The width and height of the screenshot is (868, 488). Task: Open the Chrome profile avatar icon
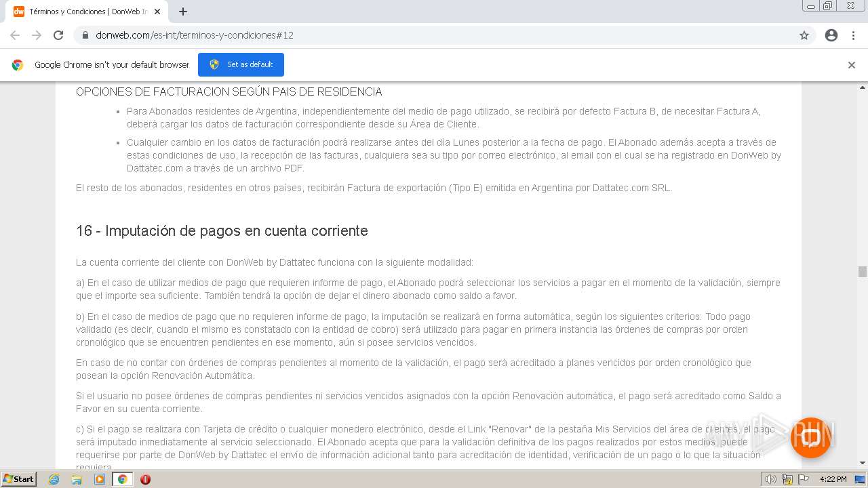(x=831, y=35)
